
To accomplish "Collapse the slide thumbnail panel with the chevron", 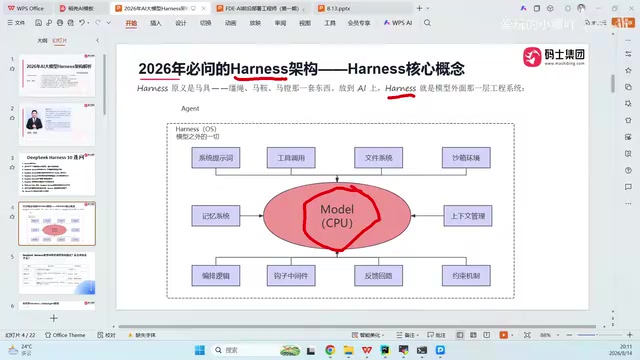I will (x=97, y=40).
